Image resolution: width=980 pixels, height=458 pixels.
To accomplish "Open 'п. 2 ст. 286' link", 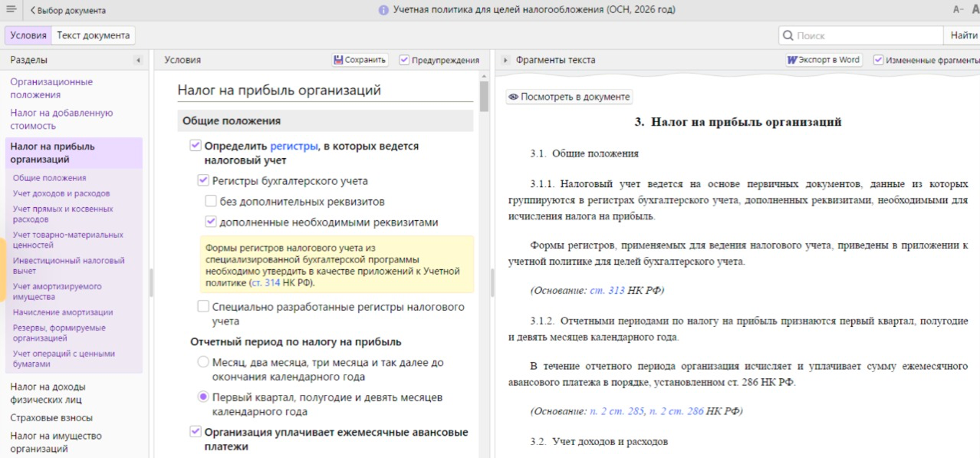I will (x=676, y=411).
